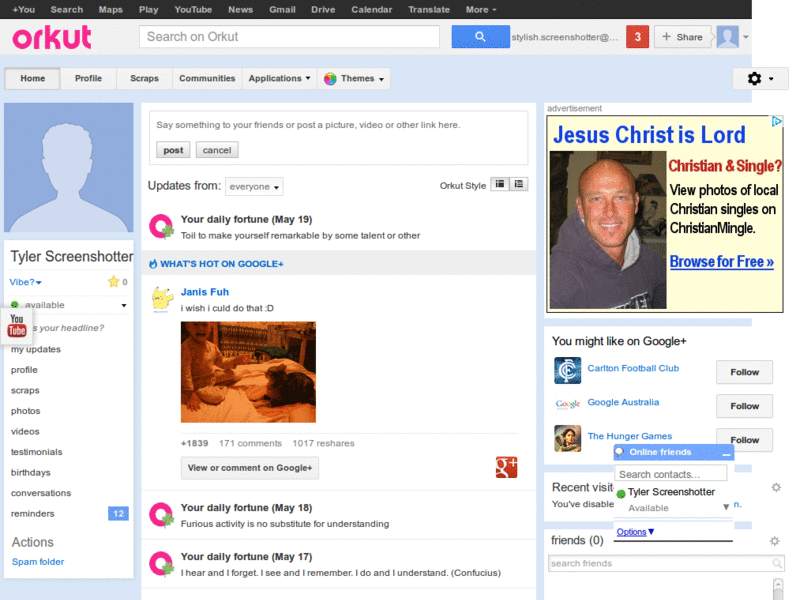This screenshot has width=800, height=600.
Task: Click the + Share button
Action: 683,37
